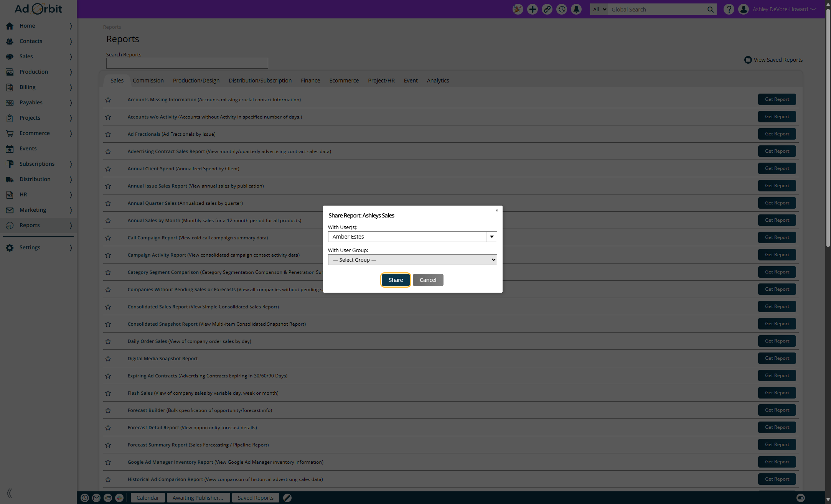This screenshot has height=504, width=831.
Task: Click the quick-add plus icon
Action: pos(532,9)
